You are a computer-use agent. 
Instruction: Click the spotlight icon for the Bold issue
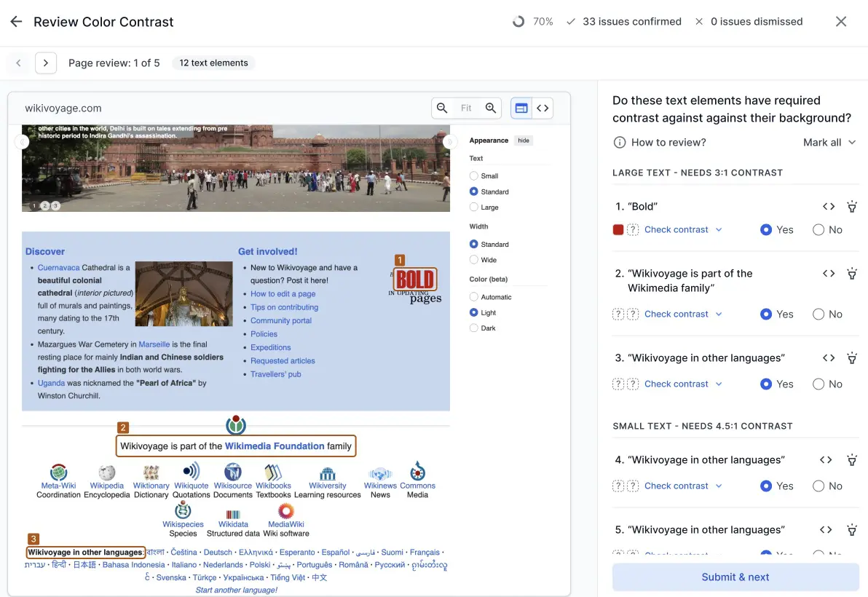(x=852, y=206)
